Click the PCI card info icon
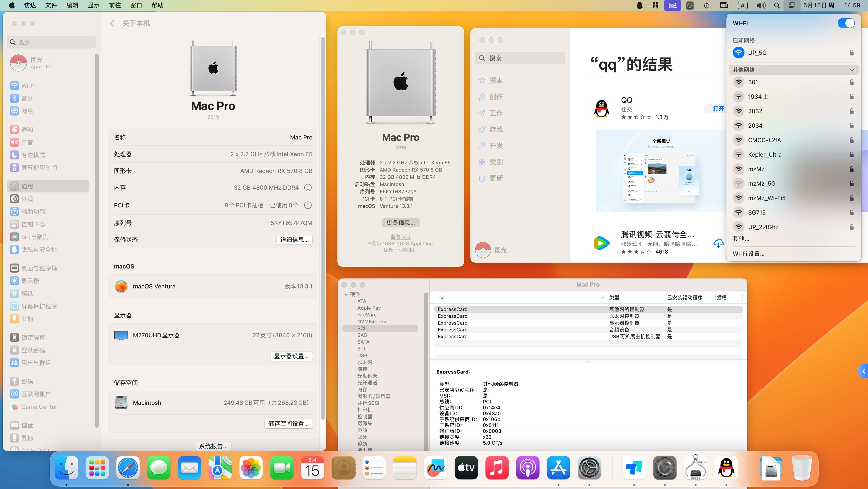This screenshot has width=868, height=489. click(308, 205)
